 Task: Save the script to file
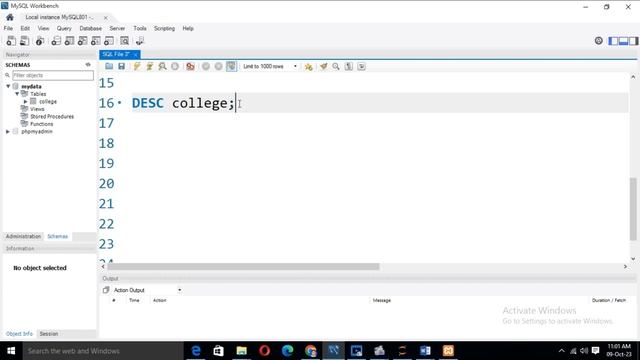(122, 66)
